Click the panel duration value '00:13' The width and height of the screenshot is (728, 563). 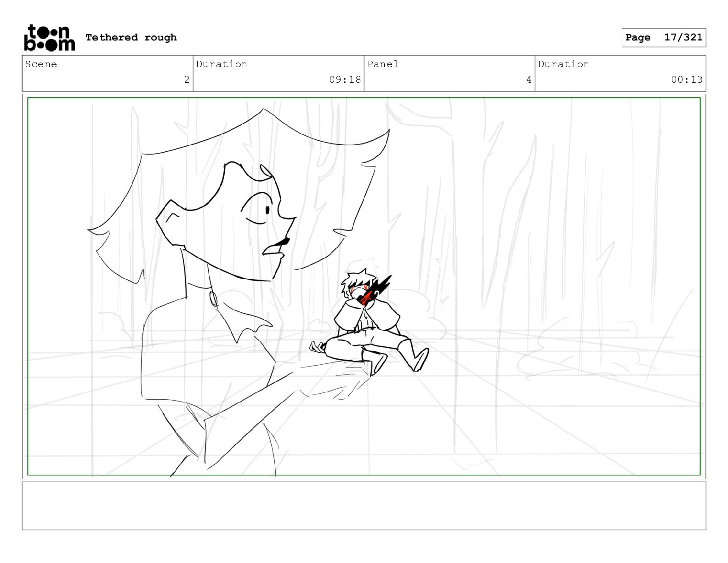[687, 80]
